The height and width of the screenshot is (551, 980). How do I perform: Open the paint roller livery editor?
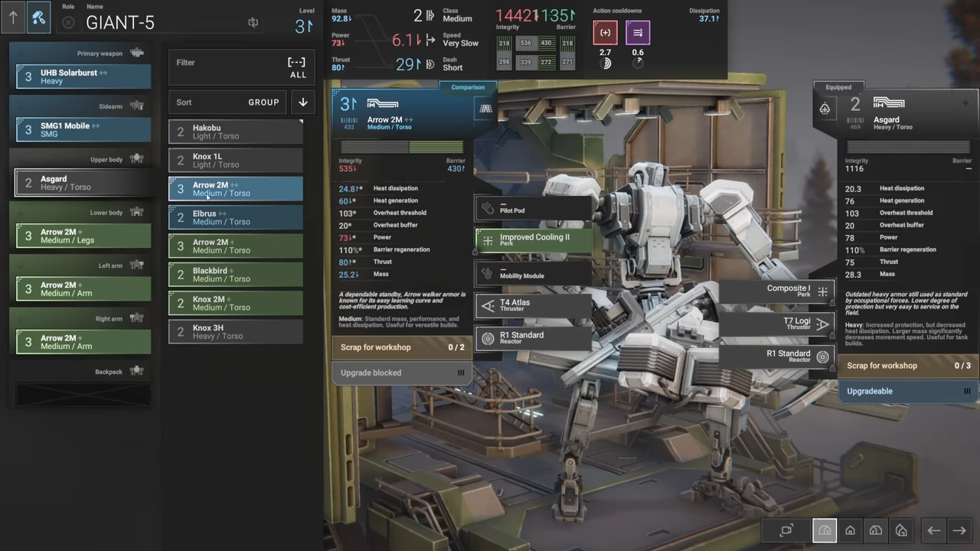[x=38, y=18]
